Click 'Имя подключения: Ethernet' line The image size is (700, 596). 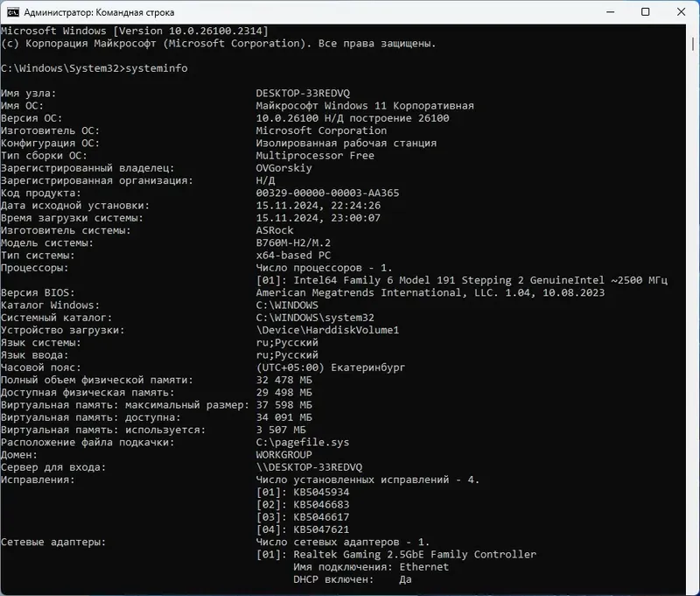pos(371,567)
